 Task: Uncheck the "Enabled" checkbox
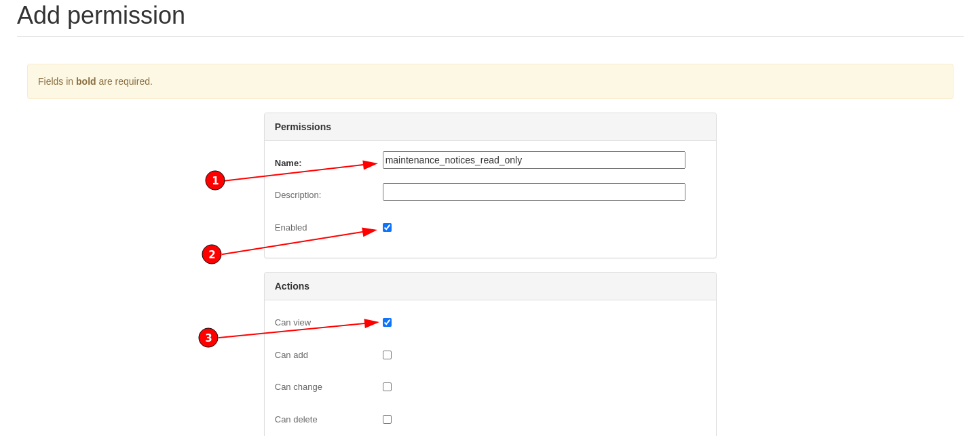387,227
